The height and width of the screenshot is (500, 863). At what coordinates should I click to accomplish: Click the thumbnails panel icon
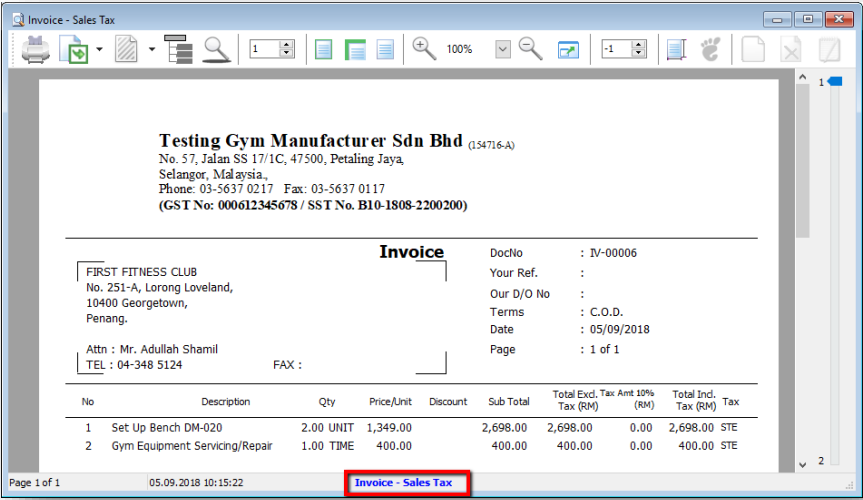pos(676,49)
